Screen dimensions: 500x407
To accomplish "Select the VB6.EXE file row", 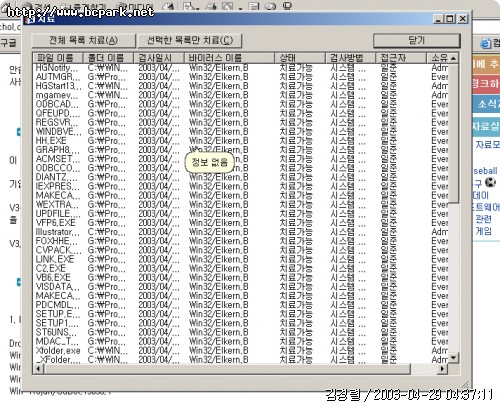I will coord(241,278).
